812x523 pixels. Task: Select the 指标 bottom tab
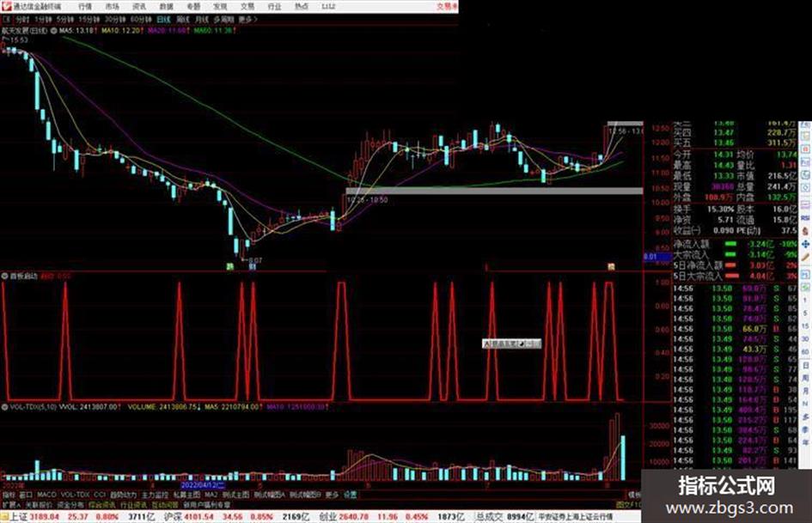click(x=9, y=495)
